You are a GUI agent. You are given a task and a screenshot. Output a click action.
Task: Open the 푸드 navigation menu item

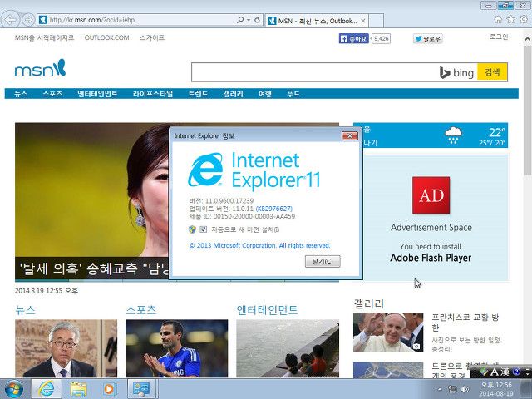tap(293, 94)
